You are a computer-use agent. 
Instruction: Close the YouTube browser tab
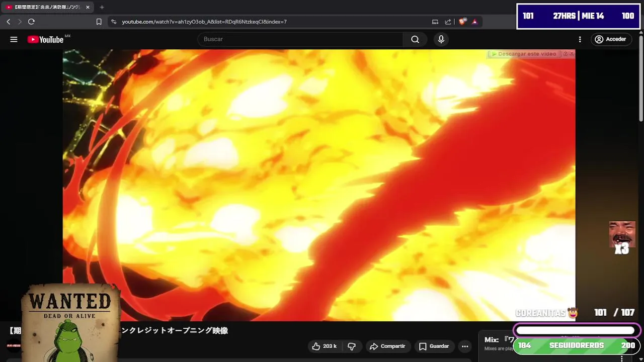[x=88, y=7]
